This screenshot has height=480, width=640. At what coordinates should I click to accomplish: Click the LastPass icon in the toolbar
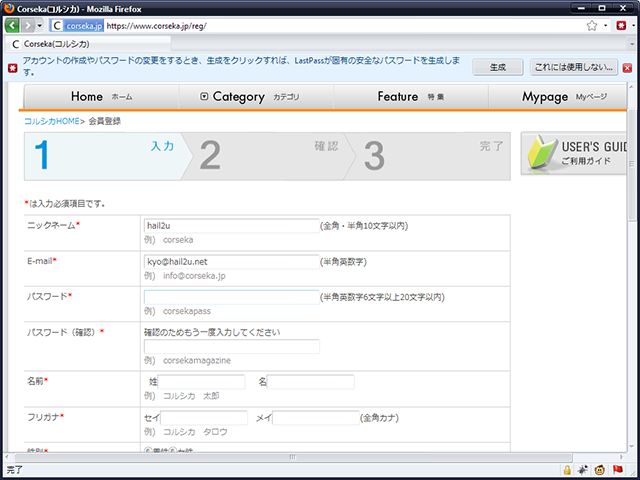621,25
